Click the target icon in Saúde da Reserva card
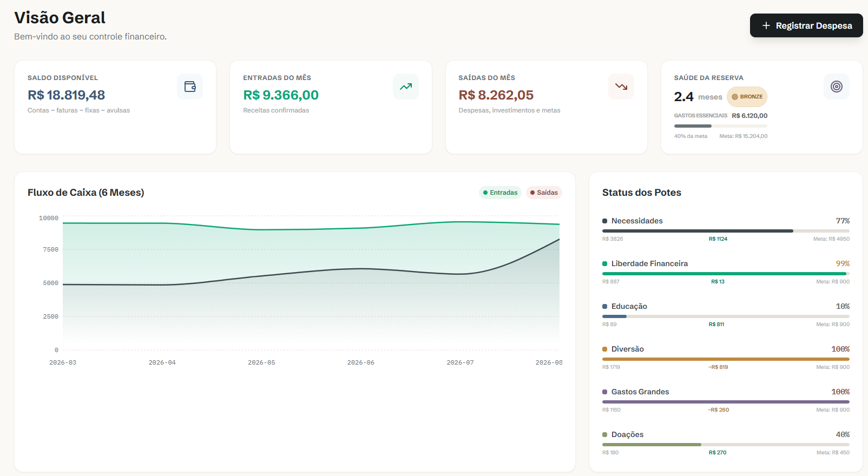The height and width of the screenshot is (476, 868). [x=837, y=87]
